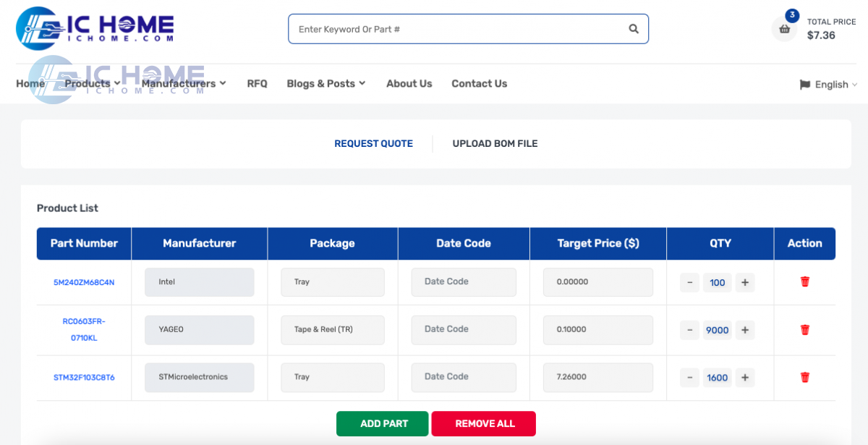
Task: Click the YAGEO manufacturer field
Action: (x=200, y=330)
